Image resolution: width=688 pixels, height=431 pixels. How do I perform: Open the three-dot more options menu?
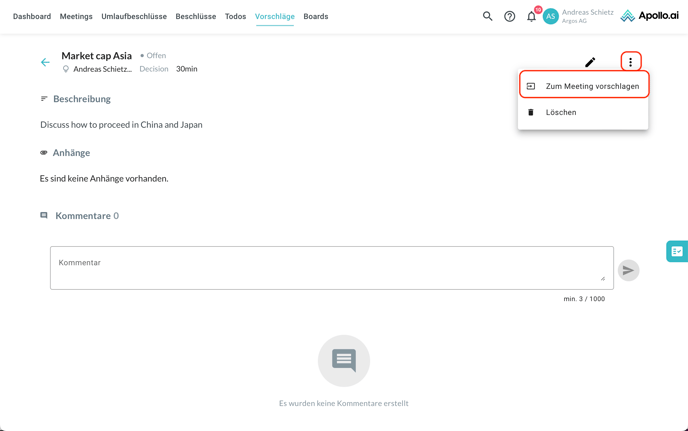pos(630,62)
